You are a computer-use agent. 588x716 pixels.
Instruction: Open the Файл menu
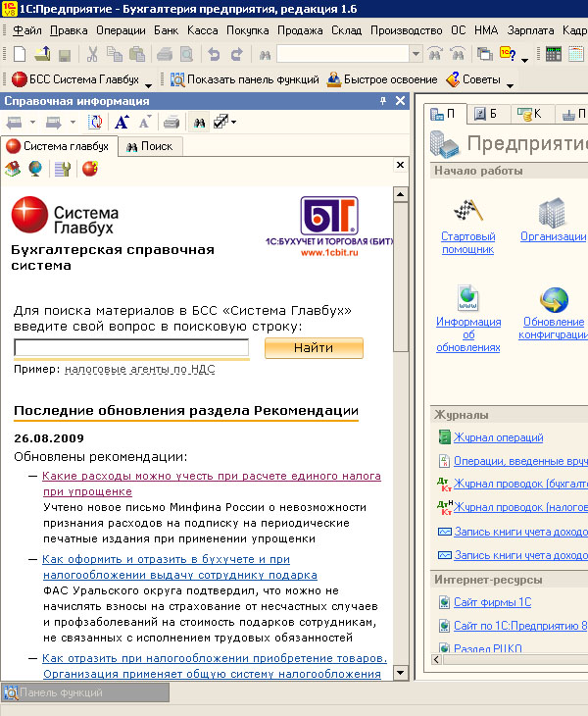coord(26,30)
